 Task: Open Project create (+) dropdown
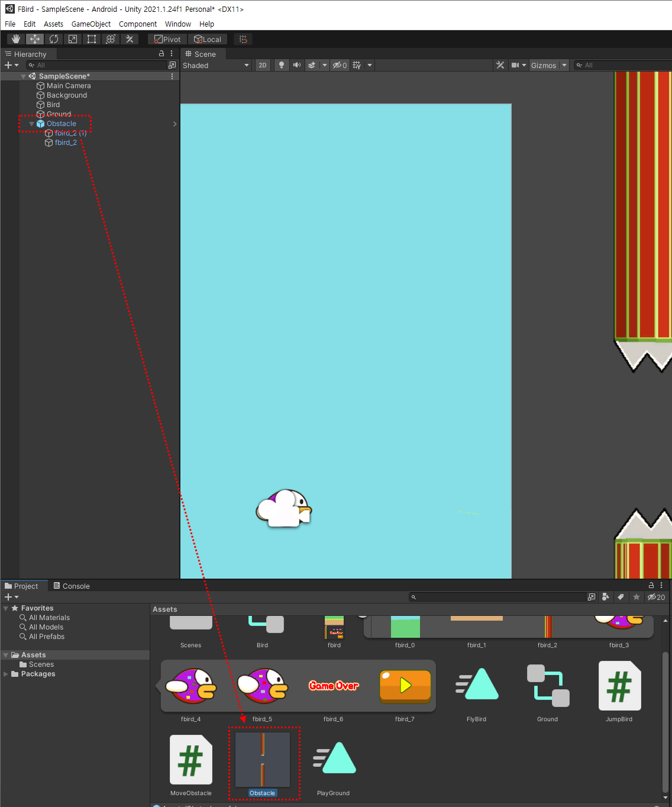[x=11, y=597]
